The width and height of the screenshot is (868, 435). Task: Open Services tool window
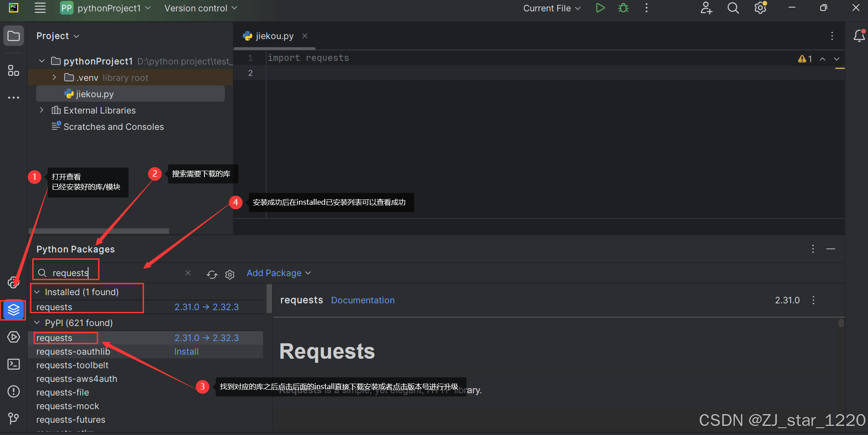coord(14,337)
